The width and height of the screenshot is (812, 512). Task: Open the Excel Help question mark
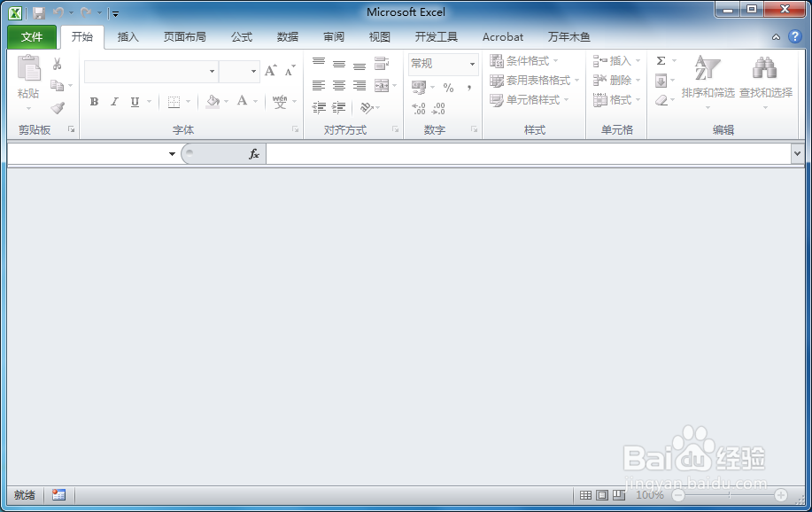pos(794,37)
